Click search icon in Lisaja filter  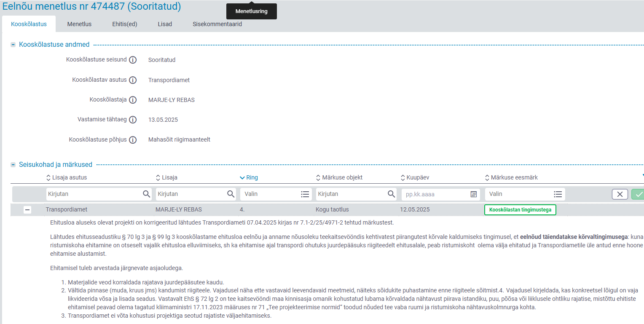(231, 194)
